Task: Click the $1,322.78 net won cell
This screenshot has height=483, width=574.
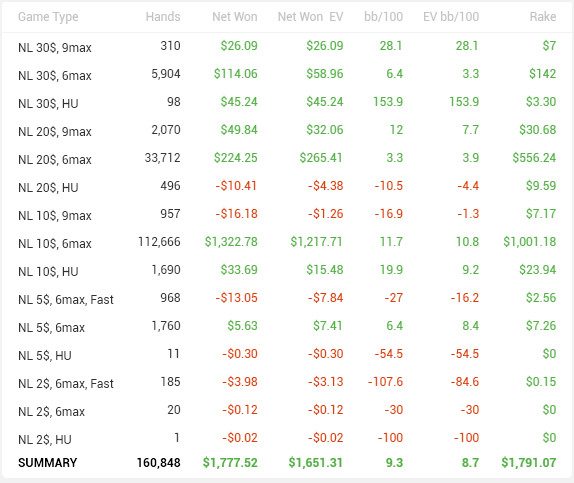Action: click(x=231, y=242)
